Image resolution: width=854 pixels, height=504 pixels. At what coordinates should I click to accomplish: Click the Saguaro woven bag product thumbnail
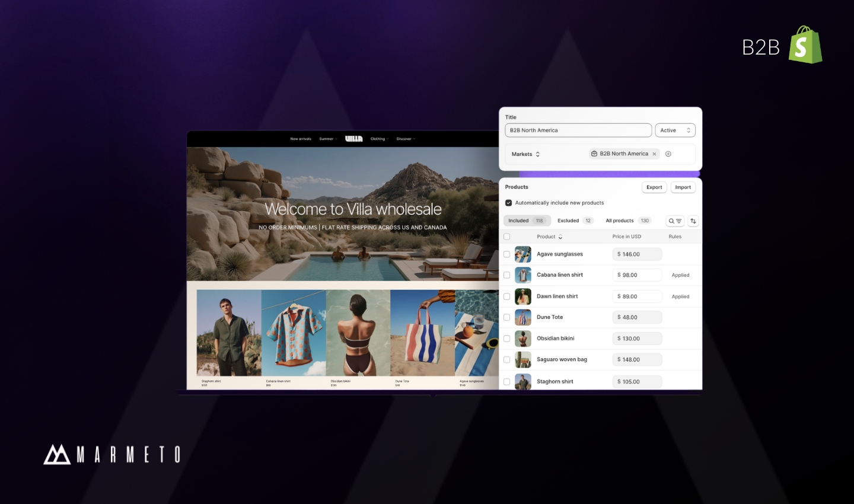tap(523, 360)
